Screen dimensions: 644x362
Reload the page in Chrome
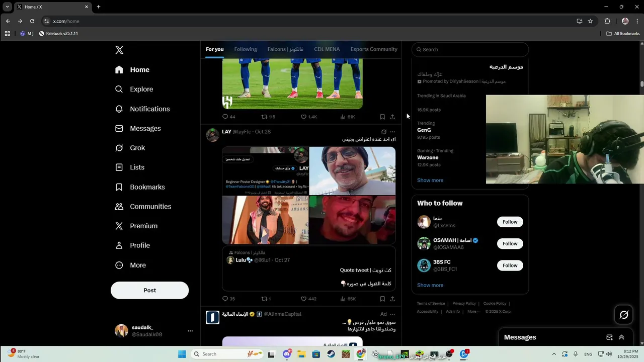32,21
